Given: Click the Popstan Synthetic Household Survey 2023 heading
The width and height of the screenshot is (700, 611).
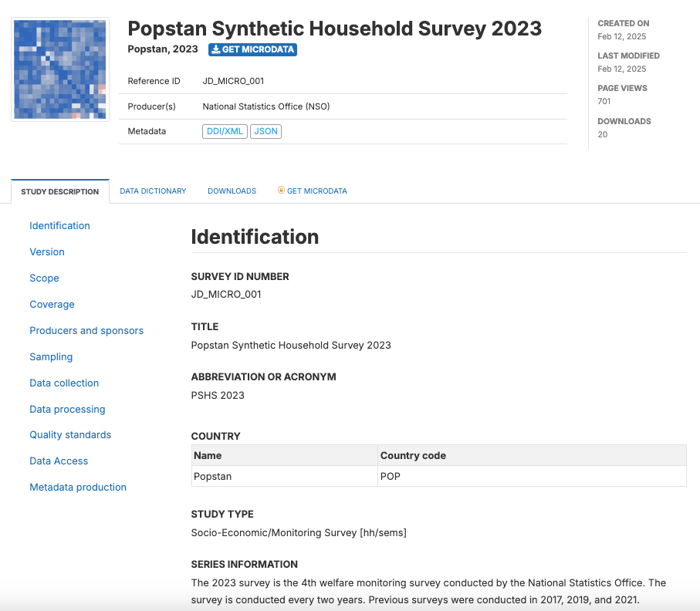Looking at the screenshot, I should pos(334,29).
